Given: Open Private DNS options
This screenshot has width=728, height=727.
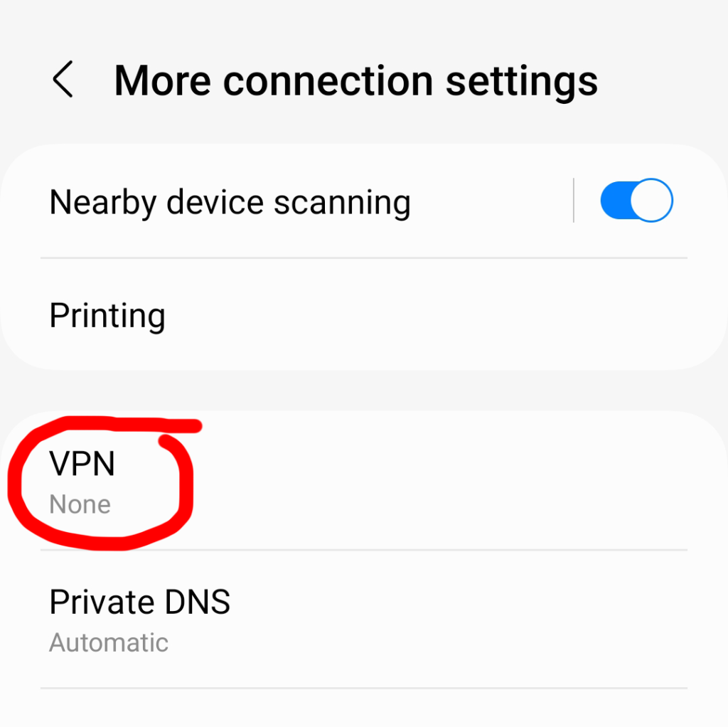Looking at the screenshot, I should (364, 619).
